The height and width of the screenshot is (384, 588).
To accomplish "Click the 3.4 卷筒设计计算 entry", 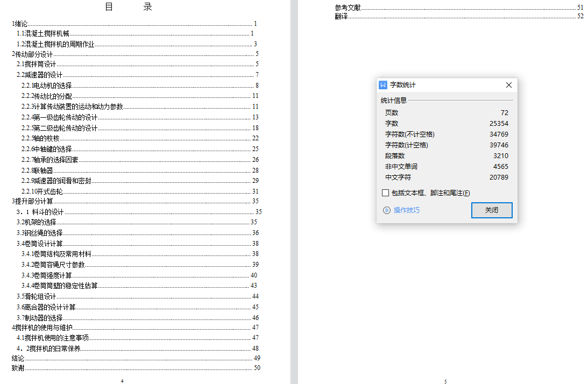I will coord(40,244).
